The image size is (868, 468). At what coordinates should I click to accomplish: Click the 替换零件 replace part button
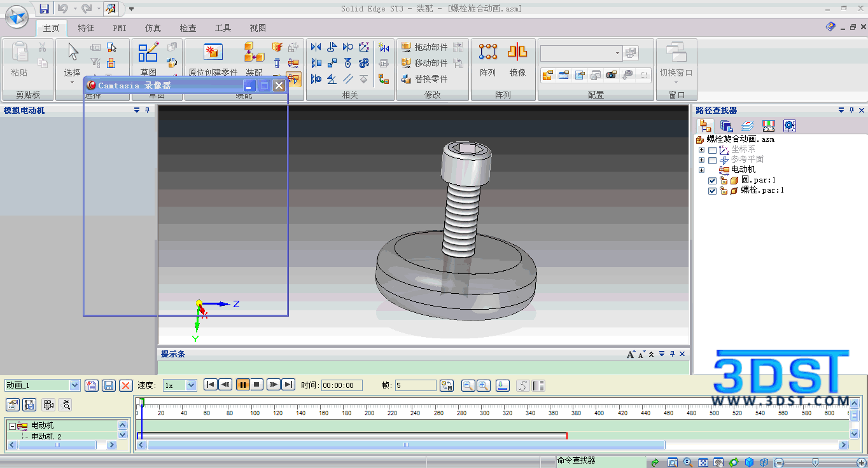click(424, 79)
